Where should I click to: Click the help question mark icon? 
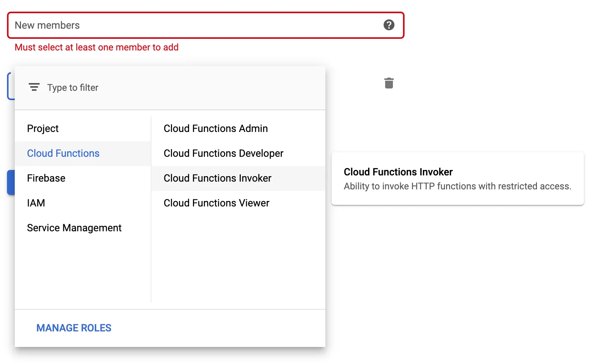389,25
